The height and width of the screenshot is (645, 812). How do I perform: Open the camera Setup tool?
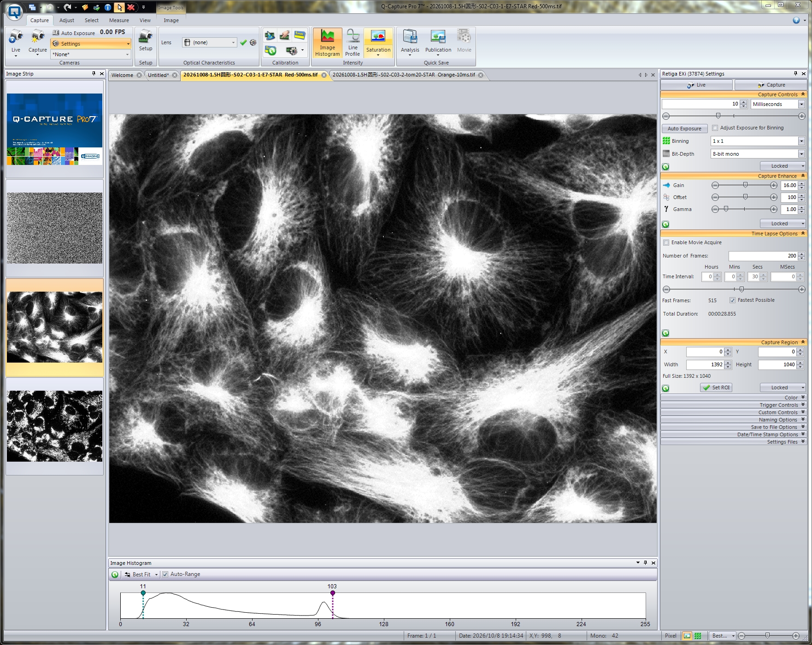pos(146,41)
